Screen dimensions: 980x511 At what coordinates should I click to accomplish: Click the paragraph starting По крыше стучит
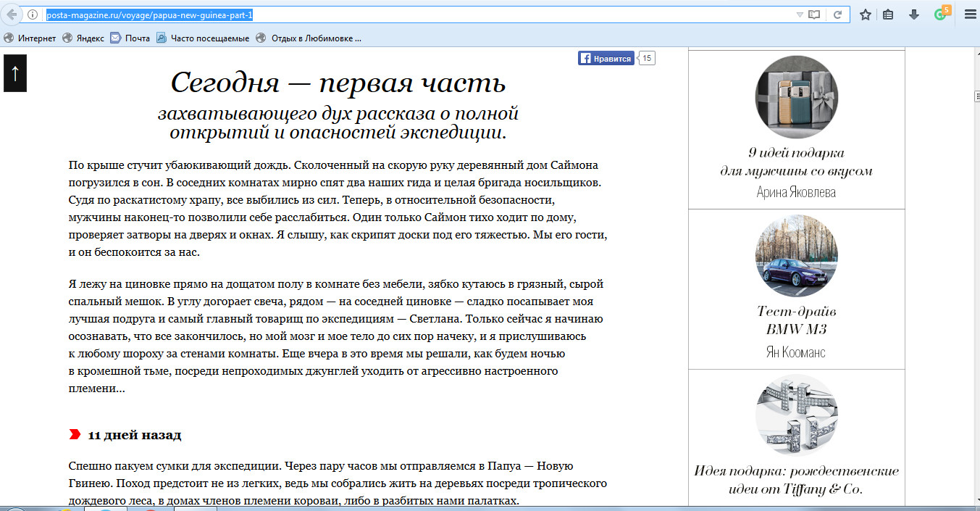pos(338,209)
